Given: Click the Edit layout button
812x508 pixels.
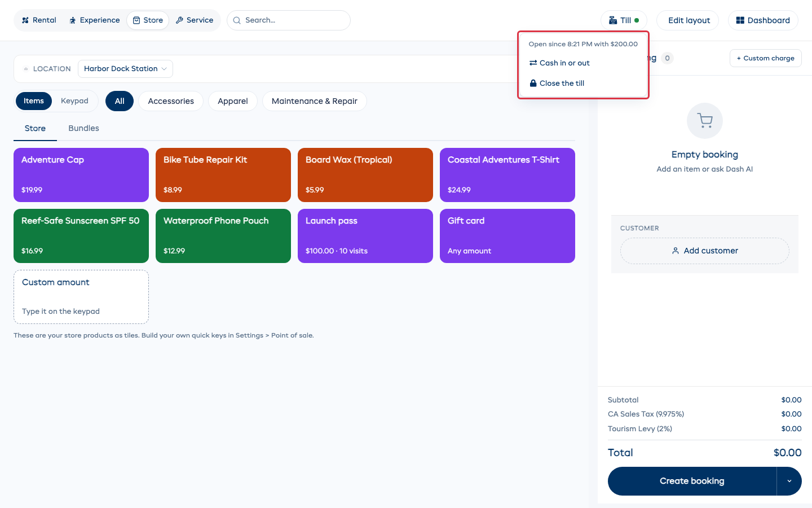Looking at the screenshot, I should (x=688, y=20).
